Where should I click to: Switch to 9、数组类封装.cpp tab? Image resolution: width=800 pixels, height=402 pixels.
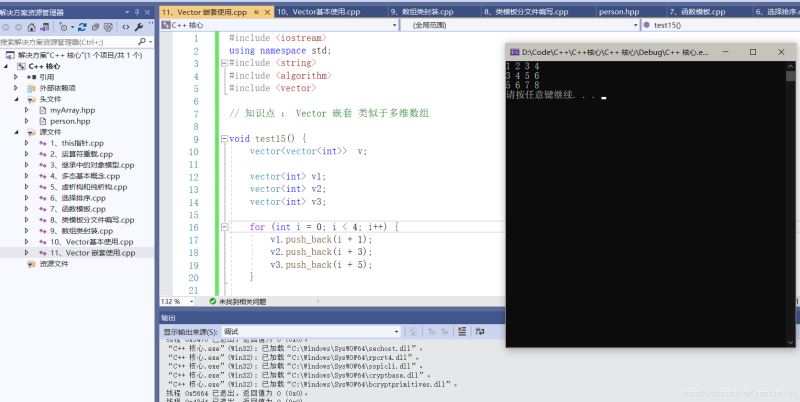pos(422,12)
